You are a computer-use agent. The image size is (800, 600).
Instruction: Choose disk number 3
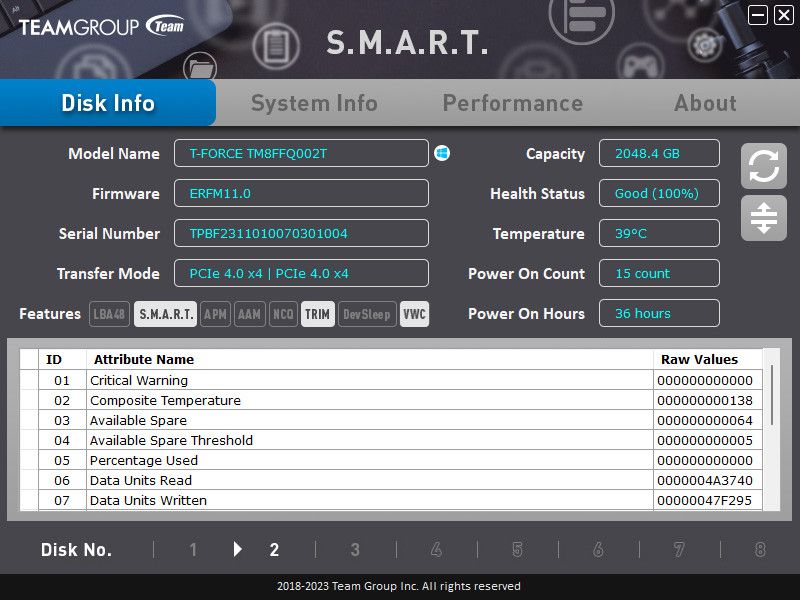pos(355,549)
